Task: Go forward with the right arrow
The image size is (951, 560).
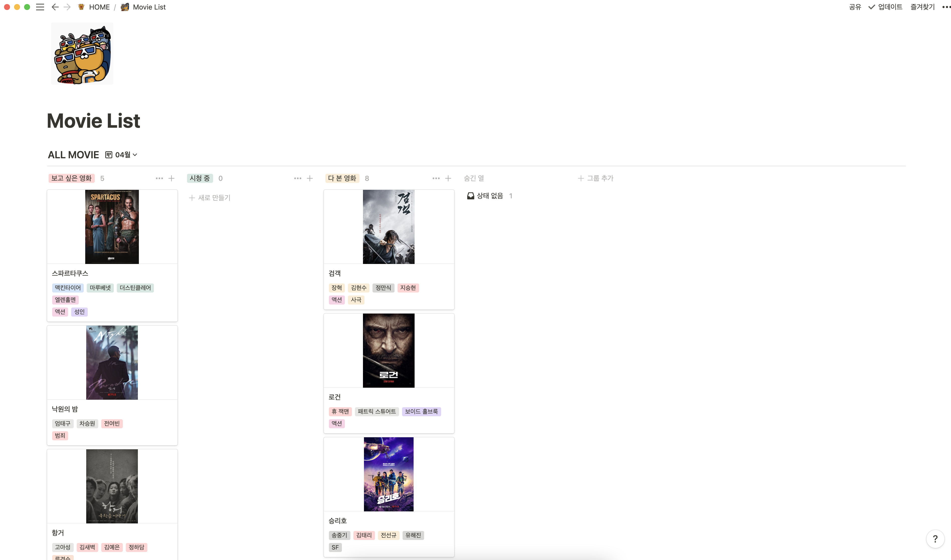Action: [67, 7]
